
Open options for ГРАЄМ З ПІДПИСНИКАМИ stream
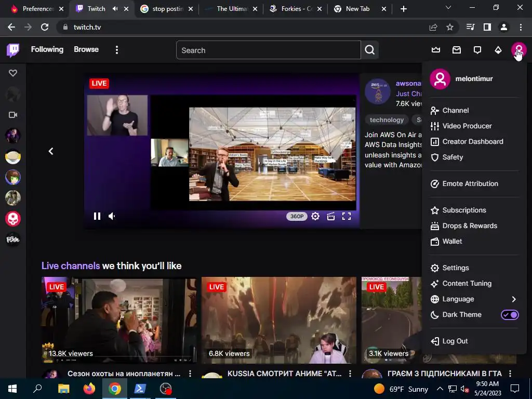[510, 374]
